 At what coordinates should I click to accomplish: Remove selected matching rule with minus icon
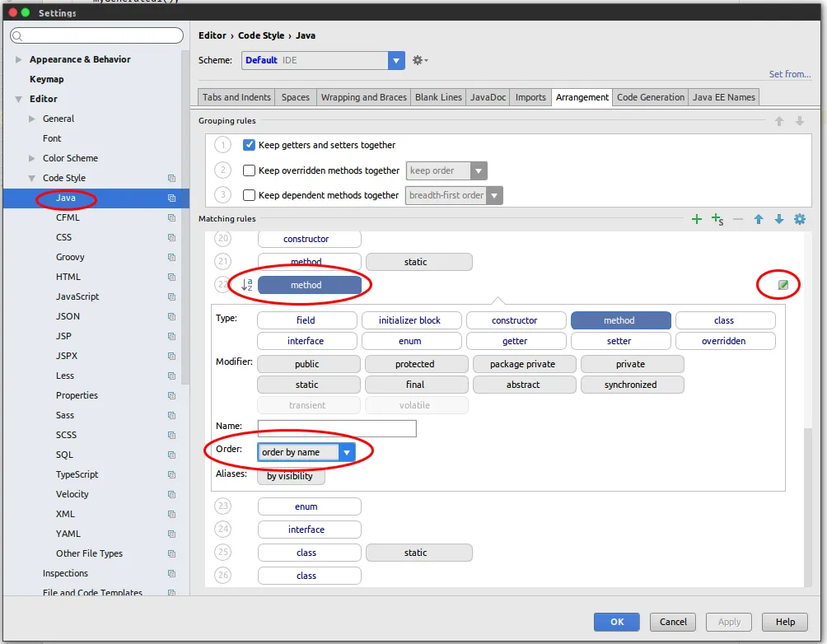click(738, 219)
